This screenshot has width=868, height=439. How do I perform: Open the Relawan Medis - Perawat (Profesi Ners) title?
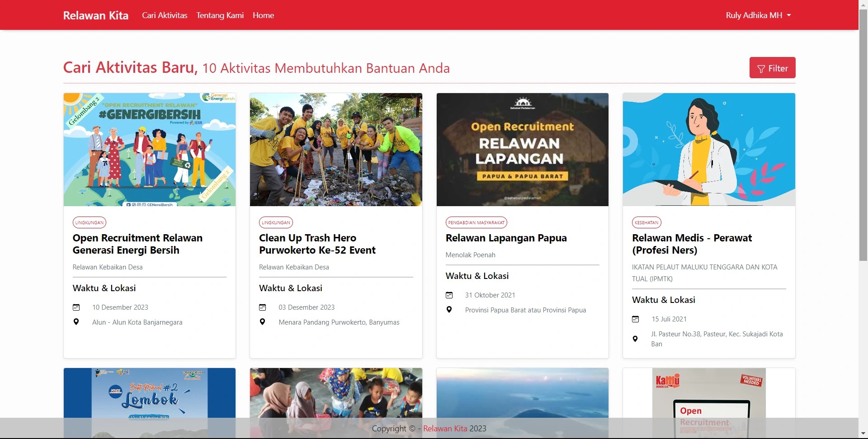[x=692, y=244]
